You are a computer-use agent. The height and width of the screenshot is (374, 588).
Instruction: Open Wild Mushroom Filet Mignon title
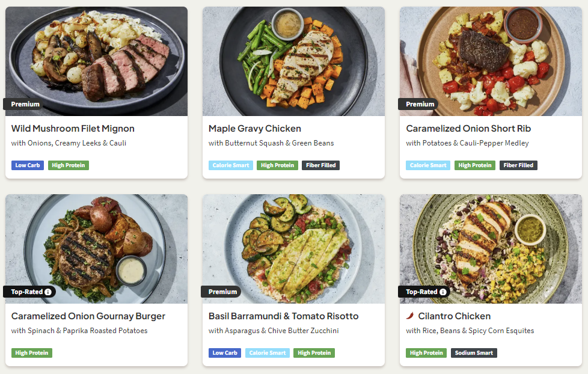73,128
